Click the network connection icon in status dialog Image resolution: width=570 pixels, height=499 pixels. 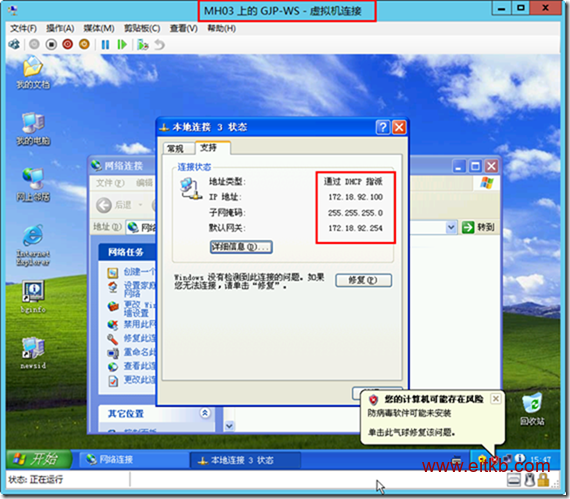[x=190, y=189]
